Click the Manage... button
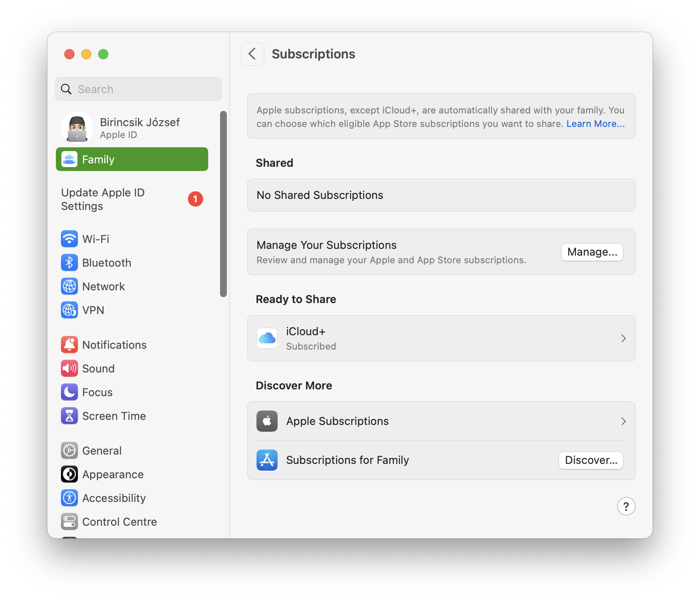 tap(592, 252)
